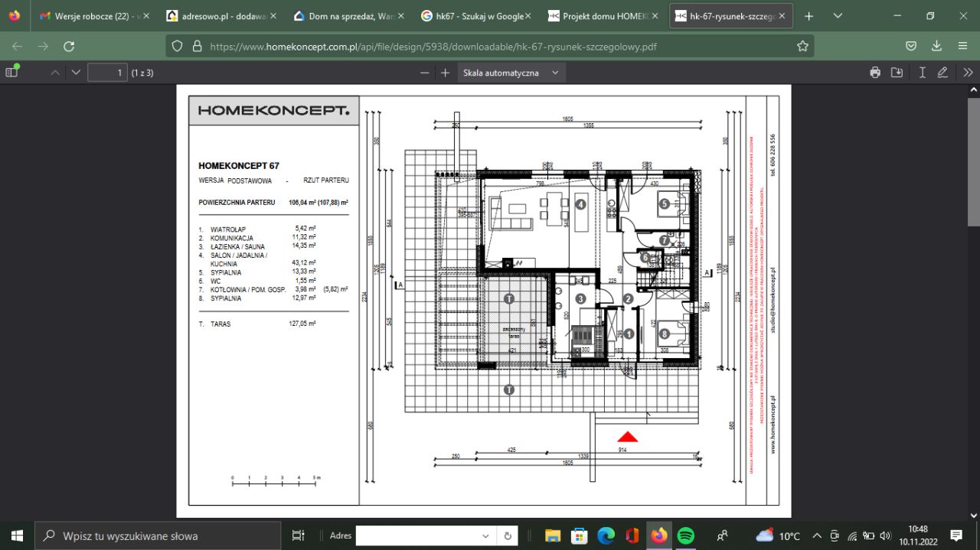This screenshot has width=980, height=550.
Task: Reload the current page
Action: click(69, 46)
